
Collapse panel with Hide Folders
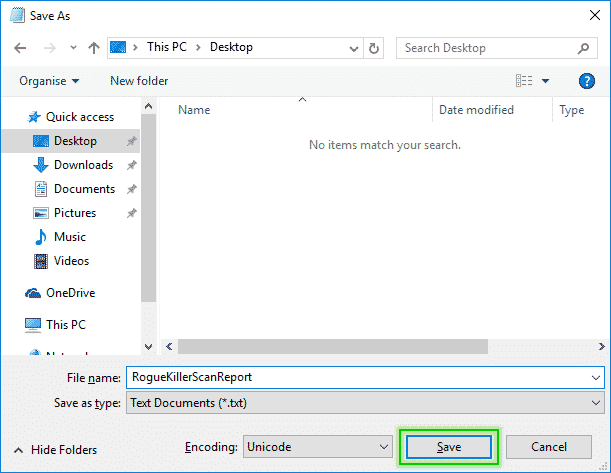(x=59, y=449)
